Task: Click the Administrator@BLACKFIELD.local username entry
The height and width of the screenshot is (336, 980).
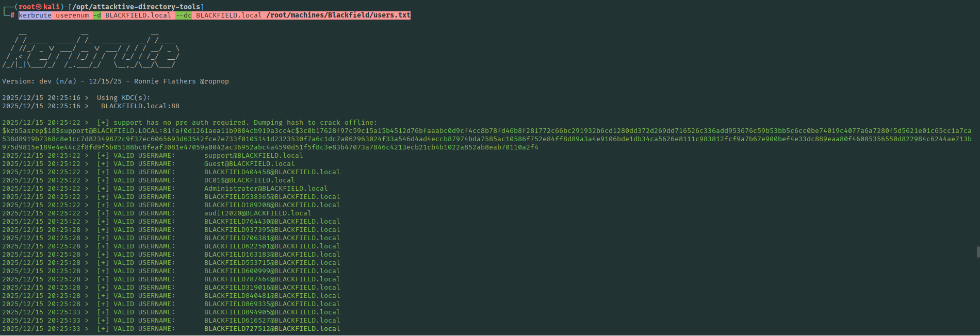Action: (x=266, y=189)
